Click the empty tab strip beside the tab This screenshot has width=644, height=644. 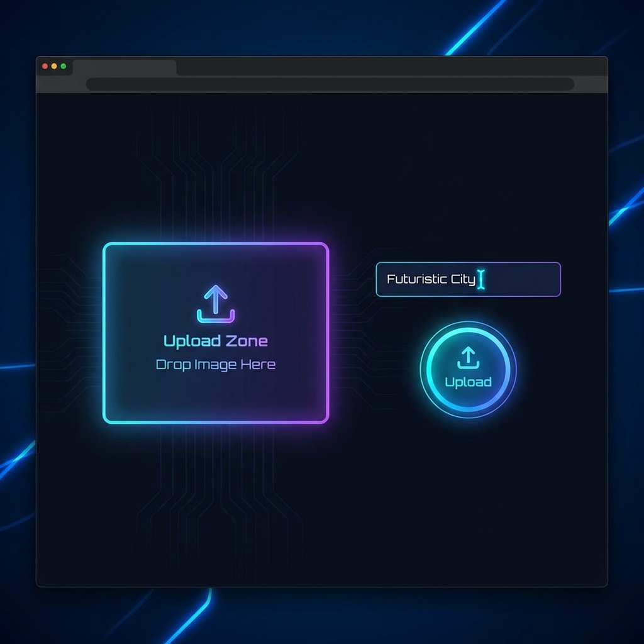click(x=377, y=66)
